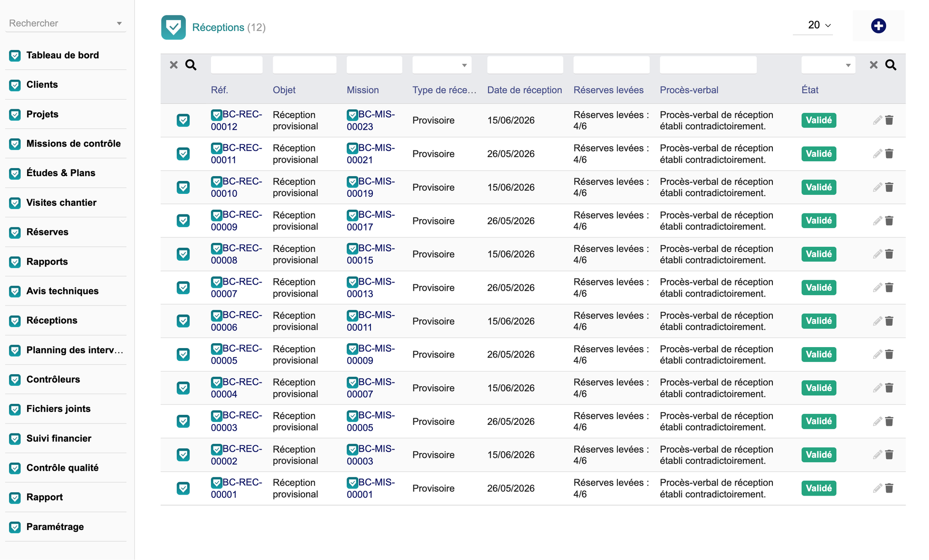Open the Rechercher search dropdown
The height and width of the screenshot is (560, 929).
click(x=66, y=23)
